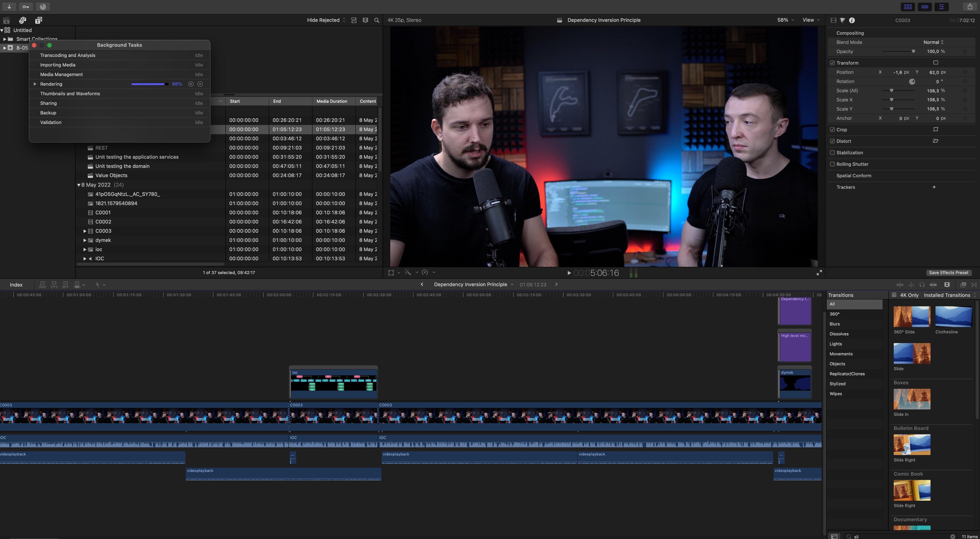The width and height of the screenshot is (980, 539).
Task: Enable the Stabilization checkbox
Action: [x=832, y=153]
